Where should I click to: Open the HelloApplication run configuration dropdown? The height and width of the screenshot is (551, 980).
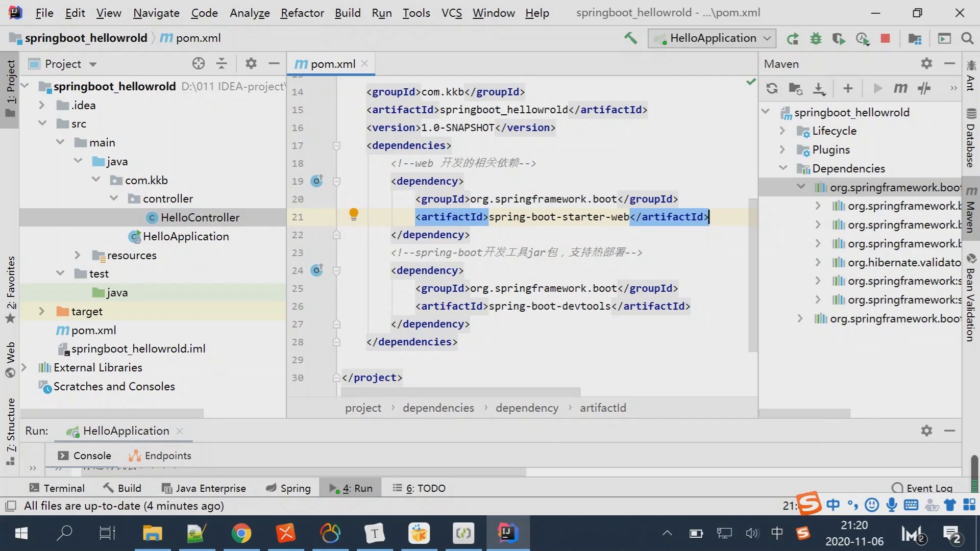click(713, 38)
